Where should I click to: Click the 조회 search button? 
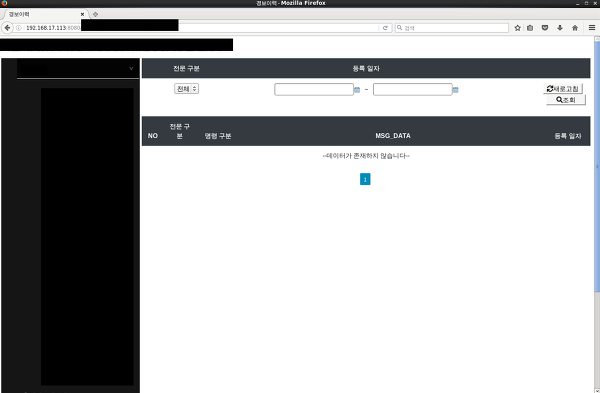coord(566,100)
